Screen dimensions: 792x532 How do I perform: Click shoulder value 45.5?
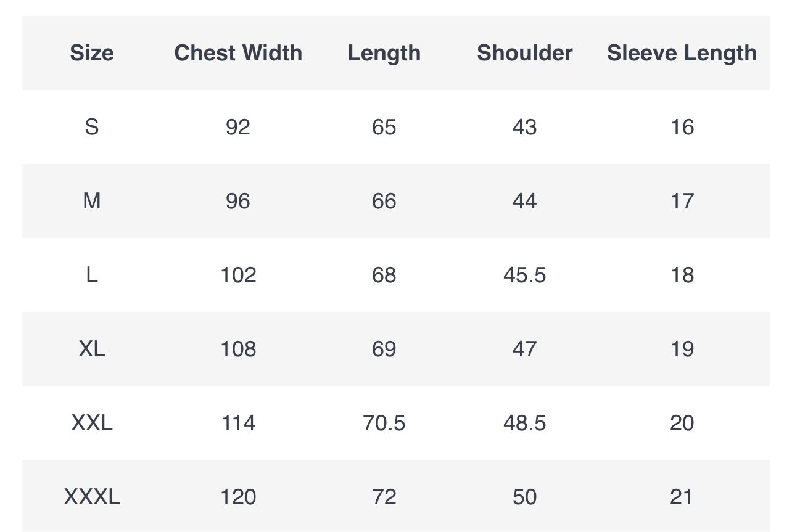click(x=524, y=275)
